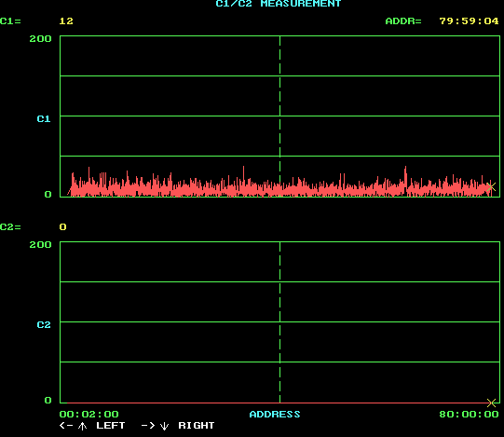This screenshot has height=437, width=504.
Task: Click the tall red error spike in C1 graph
Action: (x=405, y=180)
